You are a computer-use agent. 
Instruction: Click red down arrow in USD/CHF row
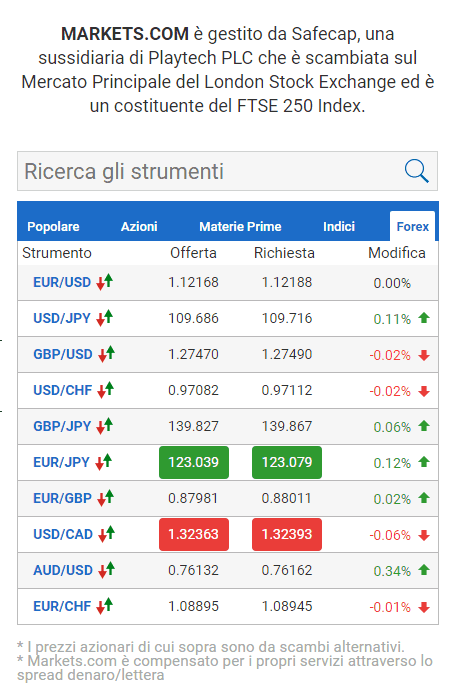(x=424, y=391)
